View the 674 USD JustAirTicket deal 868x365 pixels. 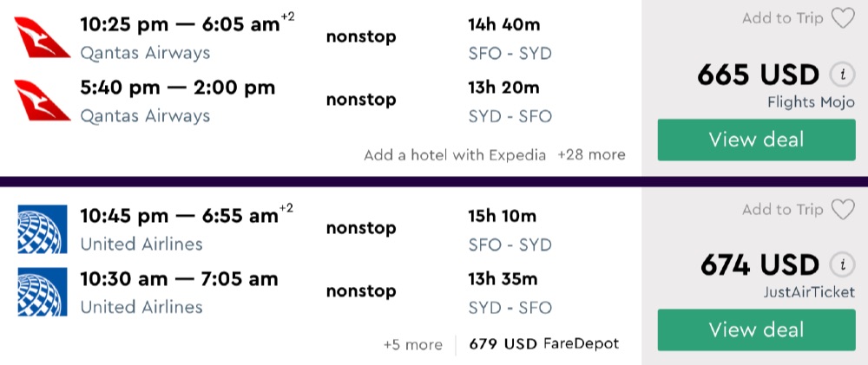tap(756, 329)
